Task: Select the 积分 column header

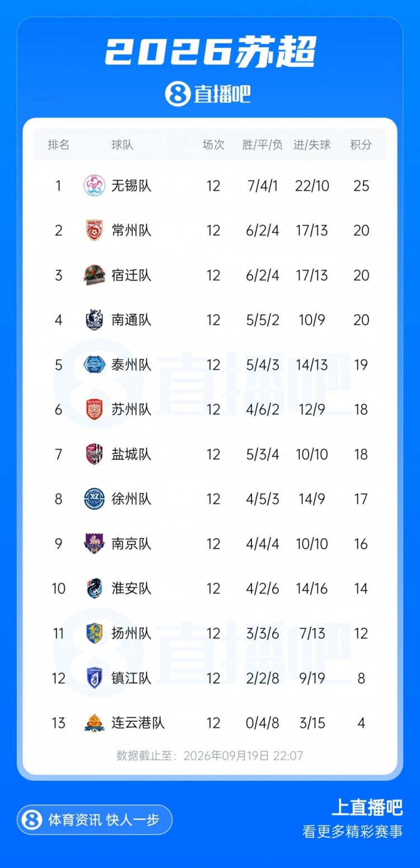Action: (x=361, y=145)
